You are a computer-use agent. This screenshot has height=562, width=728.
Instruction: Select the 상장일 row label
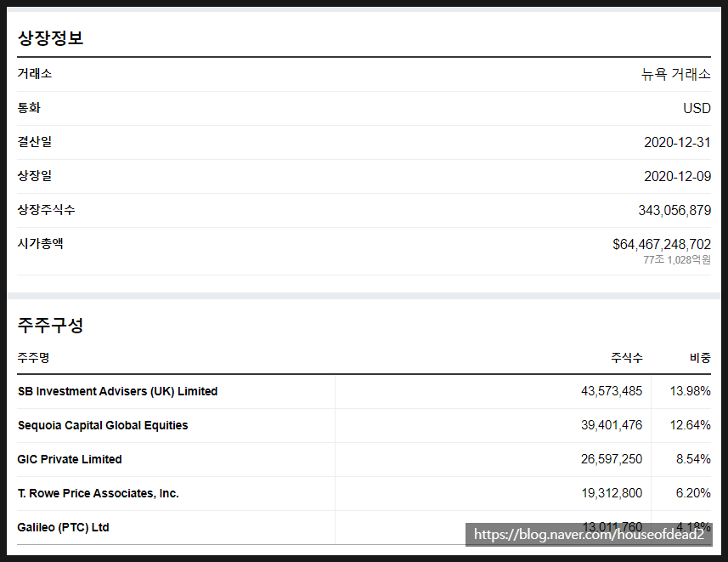point(34,176)
